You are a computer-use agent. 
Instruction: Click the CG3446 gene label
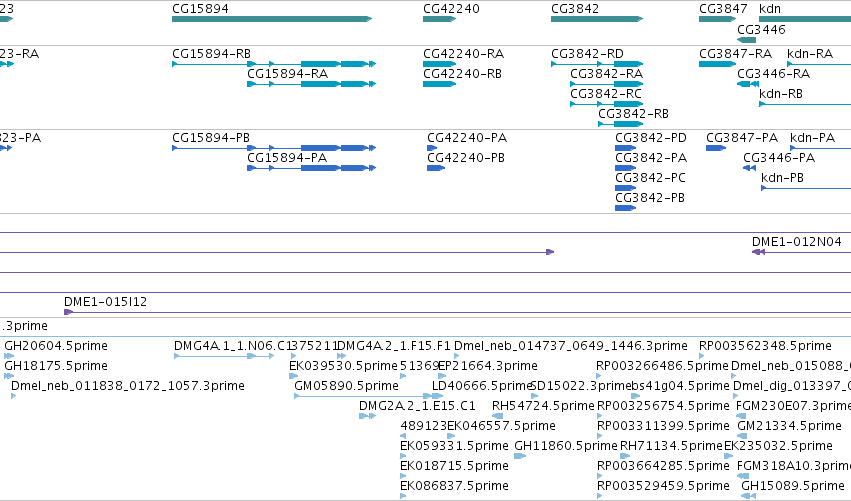(x=761, y=30)
